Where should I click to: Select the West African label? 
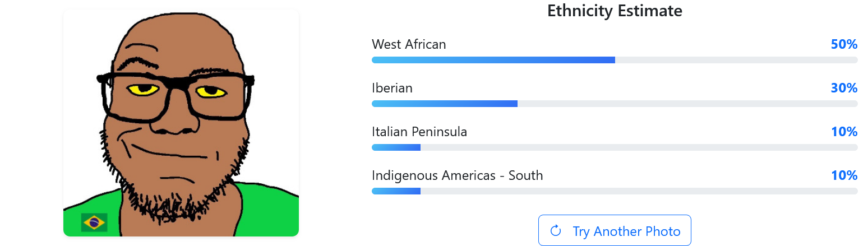[x=409, y=44]
